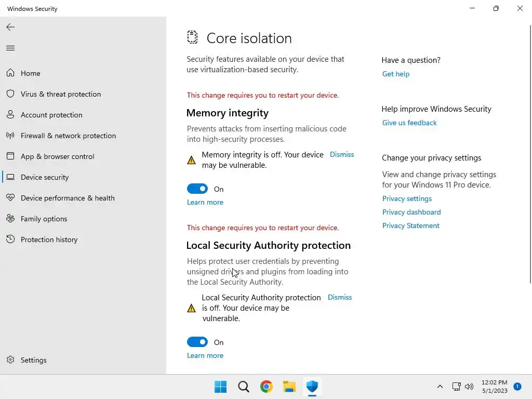This screenshot has width=532, height=399.
Task: Open Privacy settings link
Action: click(x=407, y=198)
